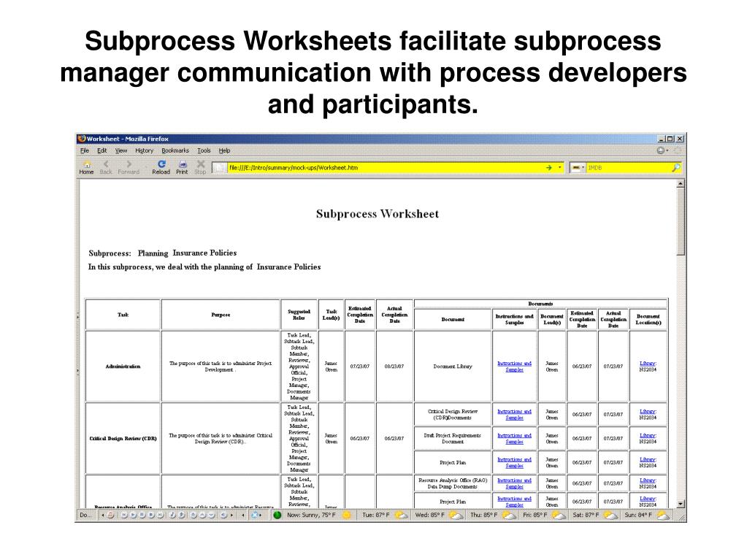747x560 pixels.
Task: Open Instructions and Samples for Draft Project Requirements
Action: pyautogui.click(x=514, y=438)
